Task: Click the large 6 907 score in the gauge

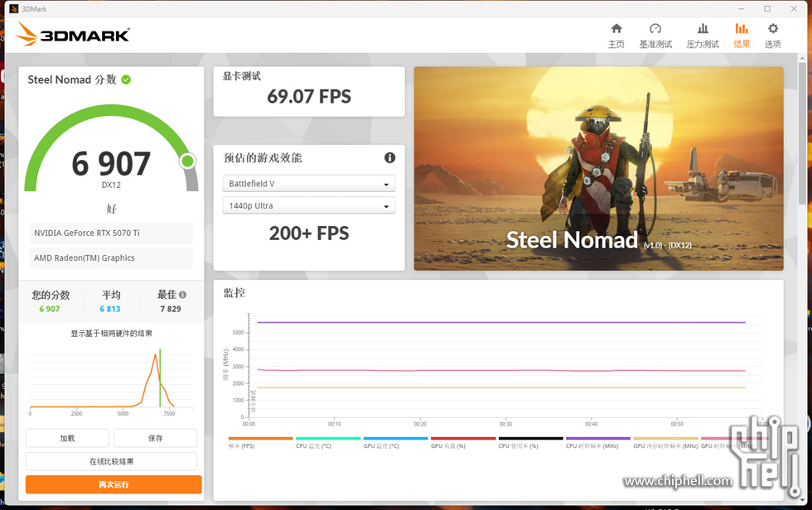Action: click(x=111, y=164)
